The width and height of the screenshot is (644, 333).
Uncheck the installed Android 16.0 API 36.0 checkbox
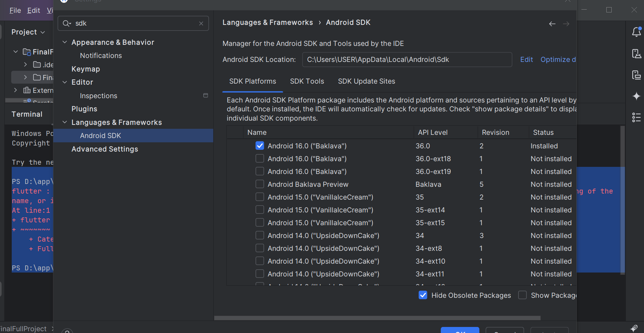(260, 146)
